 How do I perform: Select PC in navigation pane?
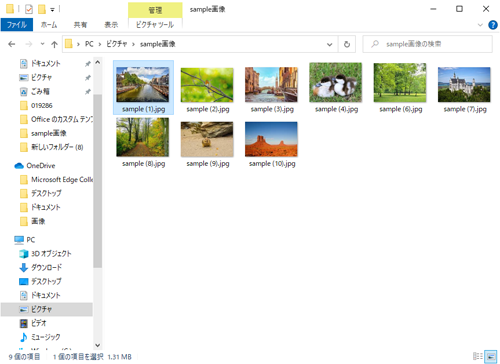(31, 240)
